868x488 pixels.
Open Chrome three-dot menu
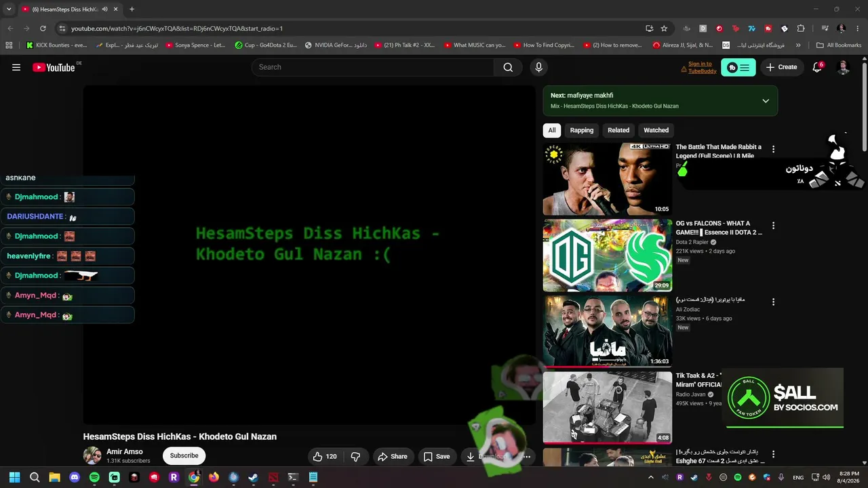pyautogui.click(x=858, y=28)
